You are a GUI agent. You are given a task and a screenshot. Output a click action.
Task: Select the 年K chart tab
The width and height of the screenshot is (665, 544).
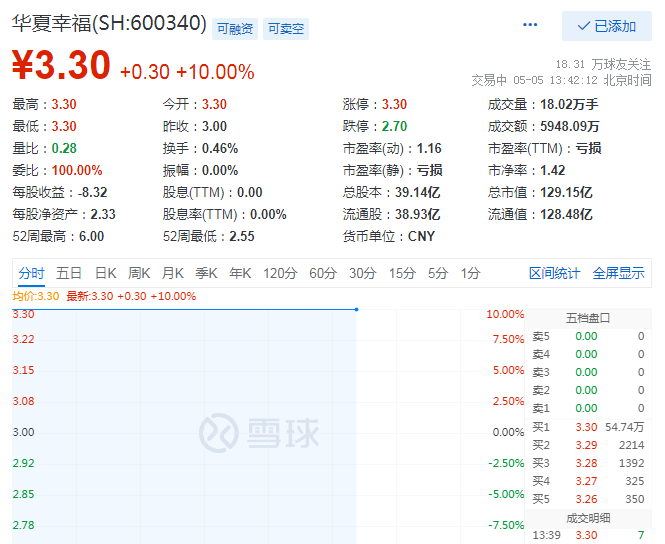pos(240,273)
